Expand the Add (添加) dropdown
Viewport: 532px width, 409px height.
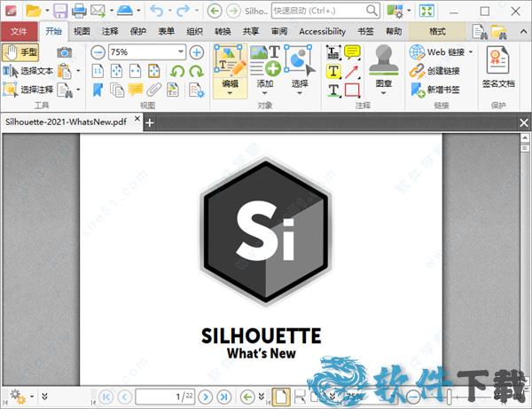pos(264,93)
